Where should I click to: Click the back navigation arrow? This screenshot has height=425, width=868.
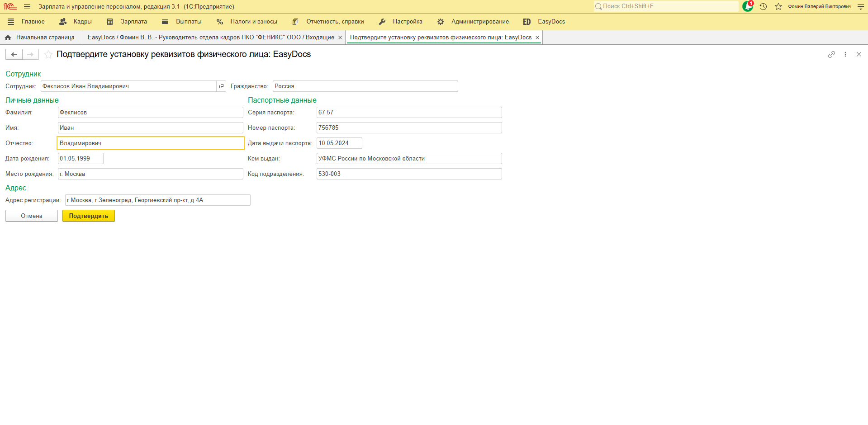[x=14, y=55]
